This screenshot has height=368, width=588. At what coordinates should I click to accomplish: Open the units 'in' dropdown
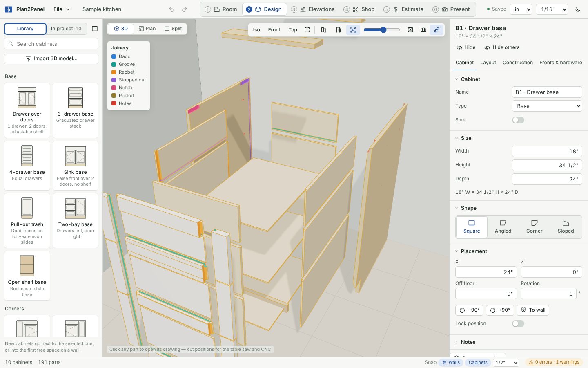pyautogui.click(x=521, y=9)
